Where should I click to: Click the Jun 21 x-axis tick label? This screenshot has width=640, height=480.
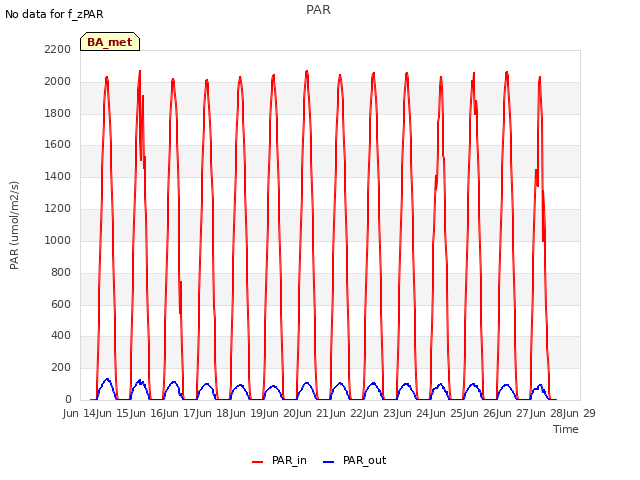click(313, 413)
